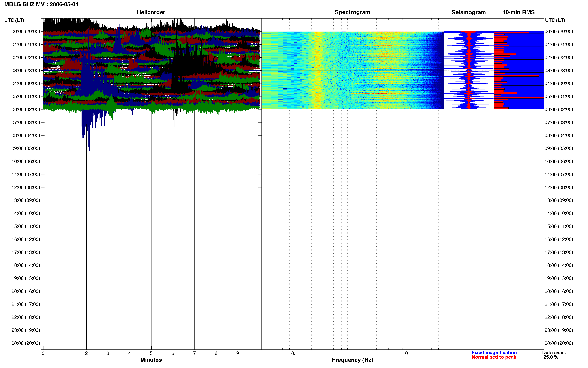The image size is (588, 368).
Task: Click left axis label '02:00 (22:00)'
Action: [26, 57]
